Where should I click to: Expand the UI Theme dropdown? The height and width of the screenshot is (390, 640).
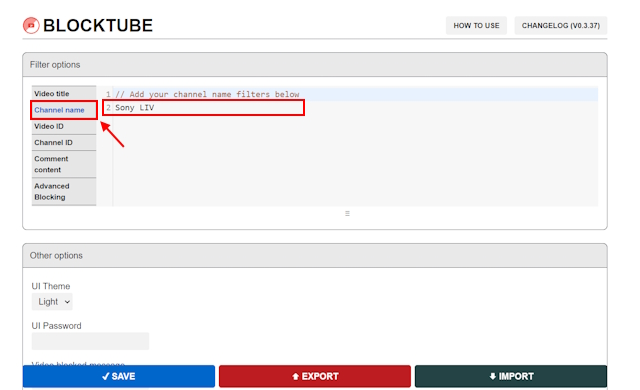tap(52, 302)
